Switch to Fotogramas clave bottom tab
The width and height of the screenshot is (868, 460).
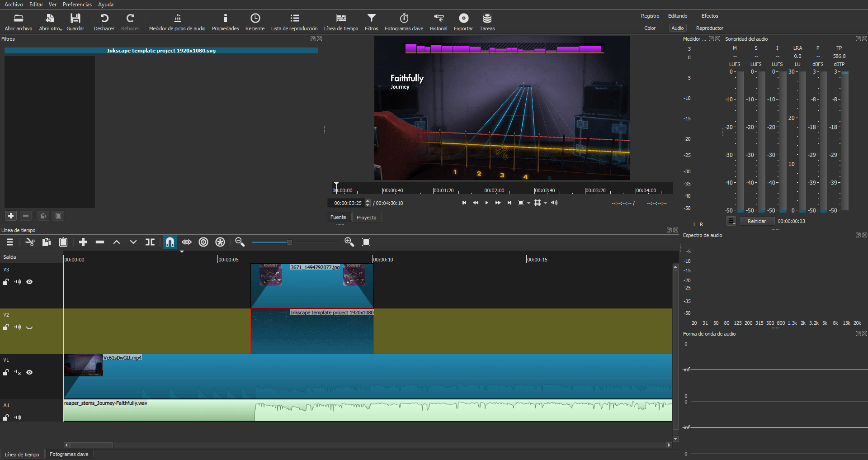point(69,454)
